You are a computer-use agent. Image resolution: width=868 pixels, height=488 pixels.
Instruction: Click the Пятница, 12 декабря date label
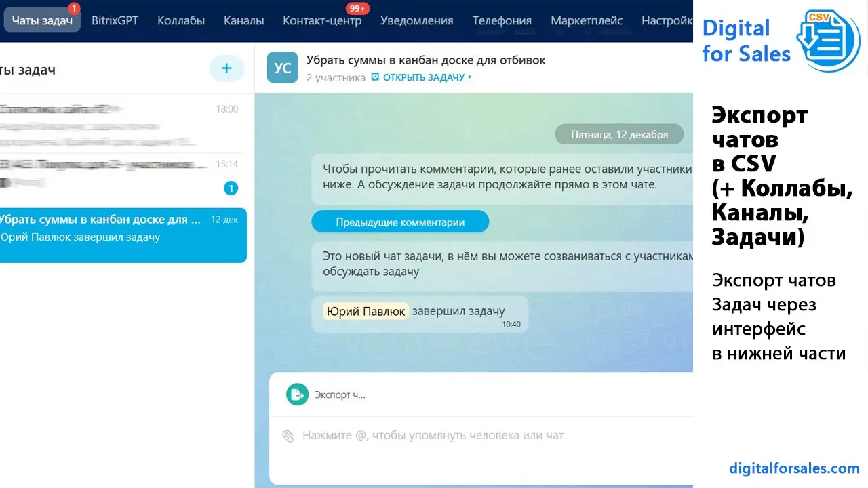(x=619, y=134)
